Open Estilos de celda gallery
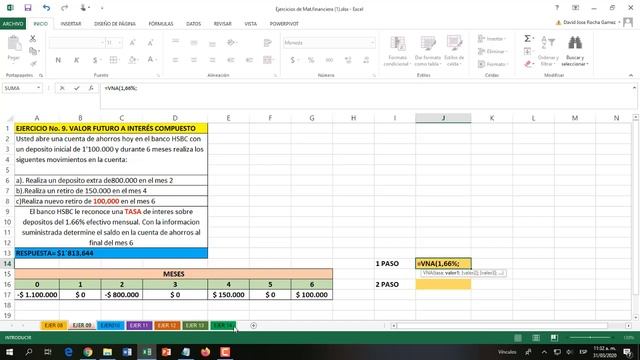 pos(454,51)
